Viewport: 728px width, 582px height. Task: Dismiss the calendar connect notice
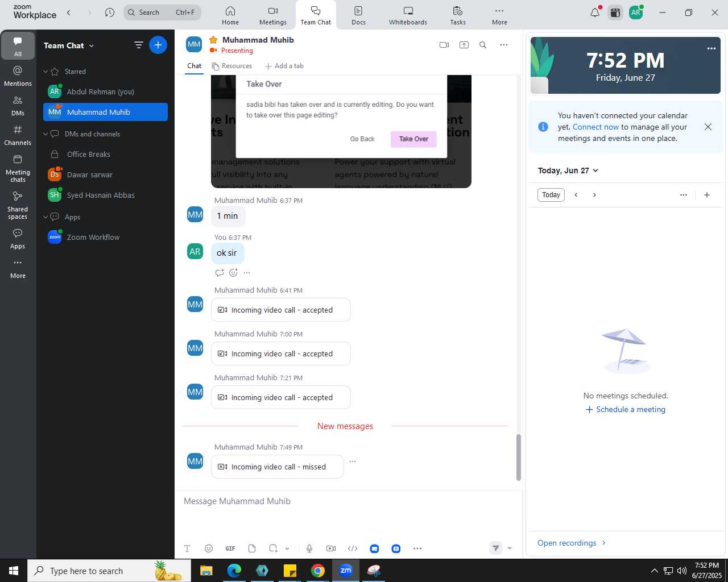click(708, 127)
